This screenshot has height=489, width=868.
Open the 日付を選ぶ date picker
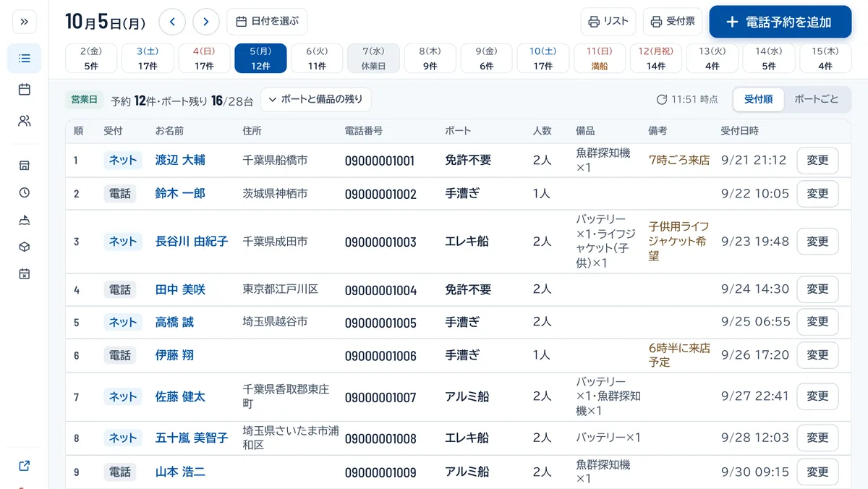(267, 22)
